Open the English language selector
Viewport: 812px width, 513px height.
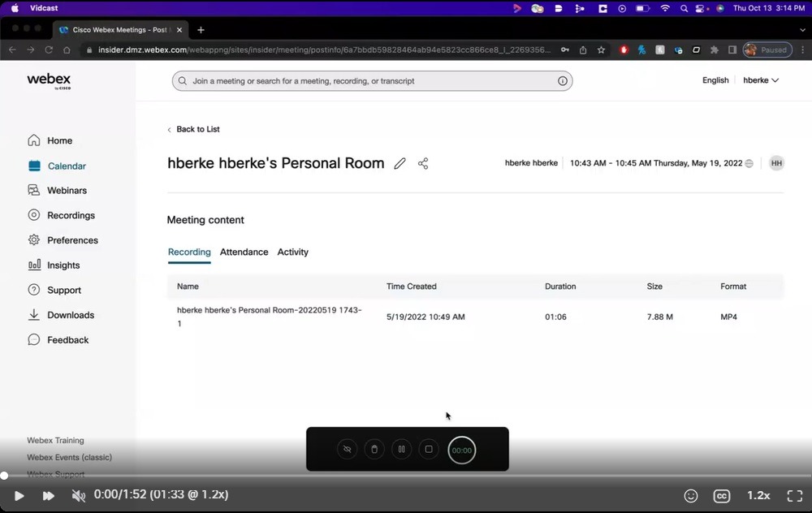(715, 80)
